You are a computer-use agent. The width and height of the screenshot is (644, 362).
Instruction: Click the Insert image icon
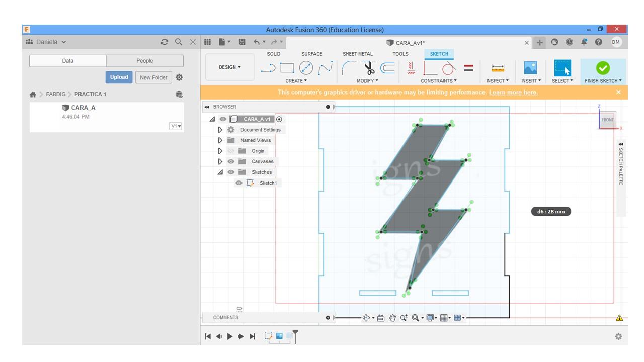pos(530,68)
